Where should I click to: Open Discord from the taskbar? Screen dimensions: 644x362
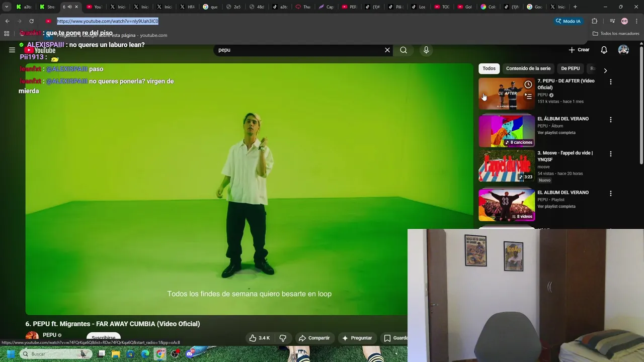tap(190, 354)
